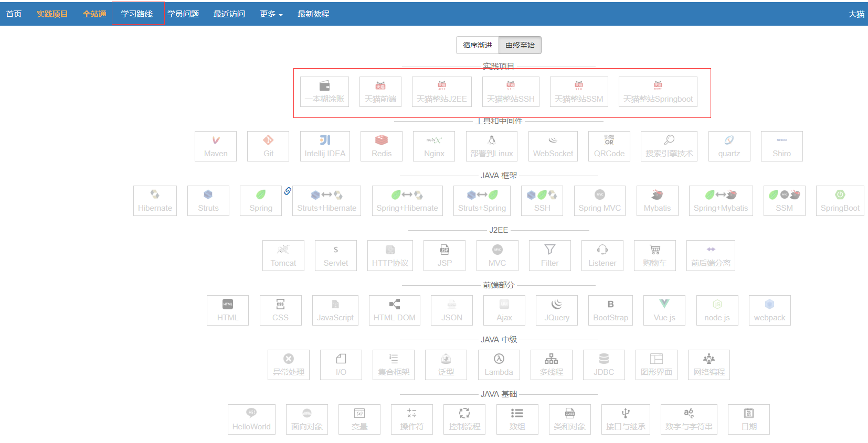868x443 pixels.
Task: Select the Struts+Spring integration tile
Action: 482,201
